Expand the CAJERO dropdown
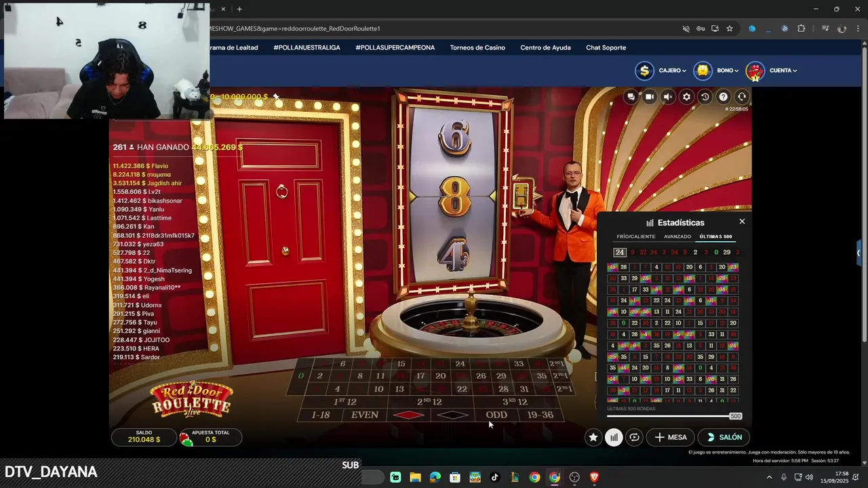Image resolution: width=868 pixels, height=488 pixels. 672,70
